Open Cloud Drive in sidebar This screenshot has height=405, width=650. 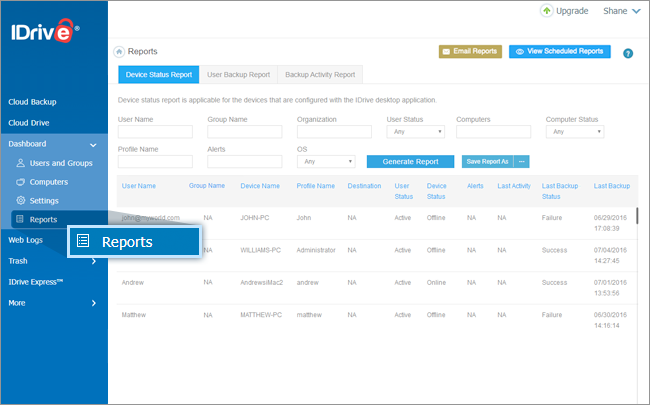coord(29,123)
